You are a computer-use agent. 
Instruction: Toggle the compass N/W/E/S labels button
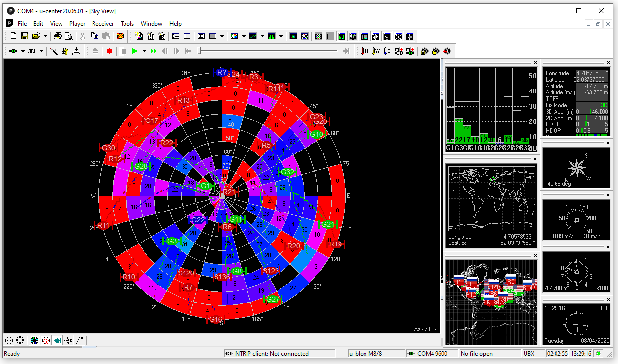69,340
